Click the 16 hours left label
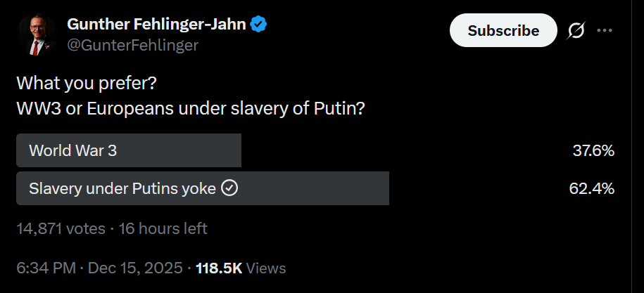 163,228
